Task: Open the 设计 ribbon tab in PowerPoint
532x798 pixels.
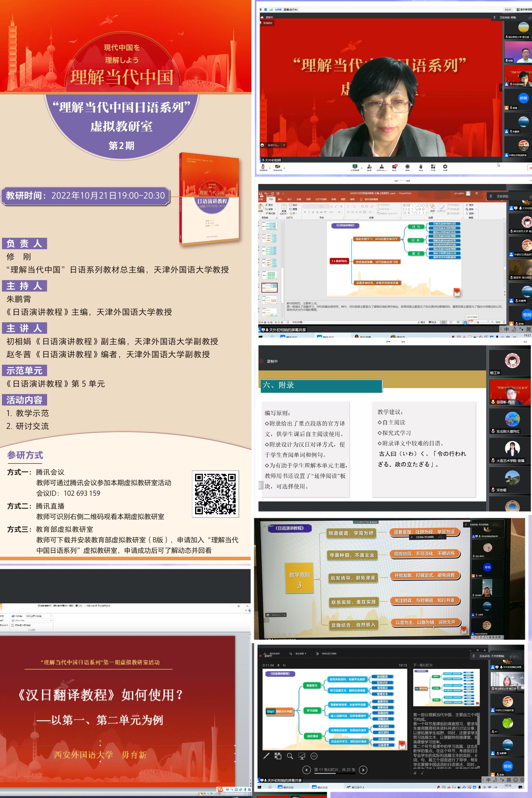Action: (289, 199)
